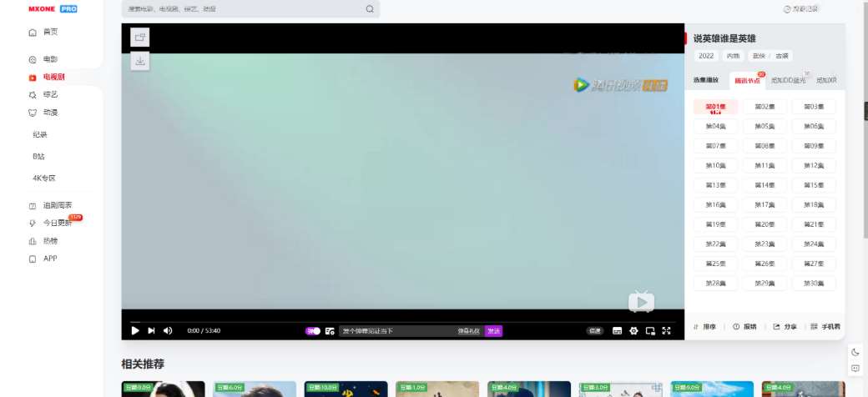Enter fullscreen mode in the player

click(x=666, y=331)
